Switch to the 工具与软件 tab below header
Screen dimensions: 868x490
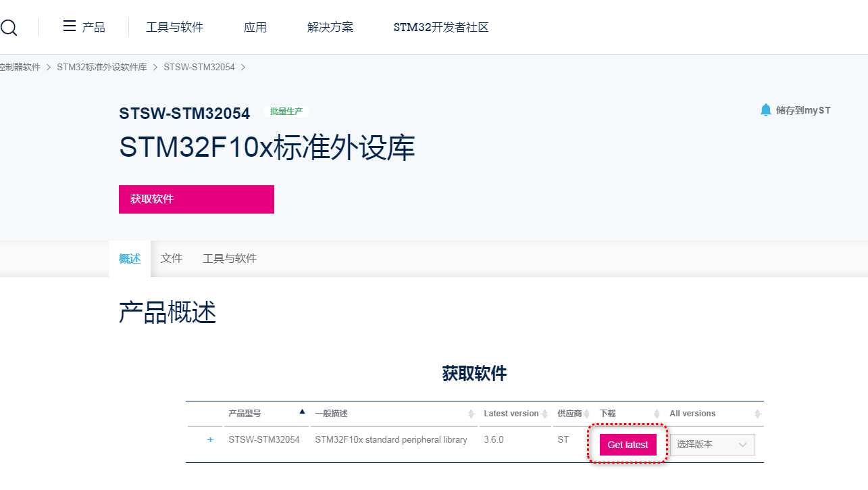[230, 258]
